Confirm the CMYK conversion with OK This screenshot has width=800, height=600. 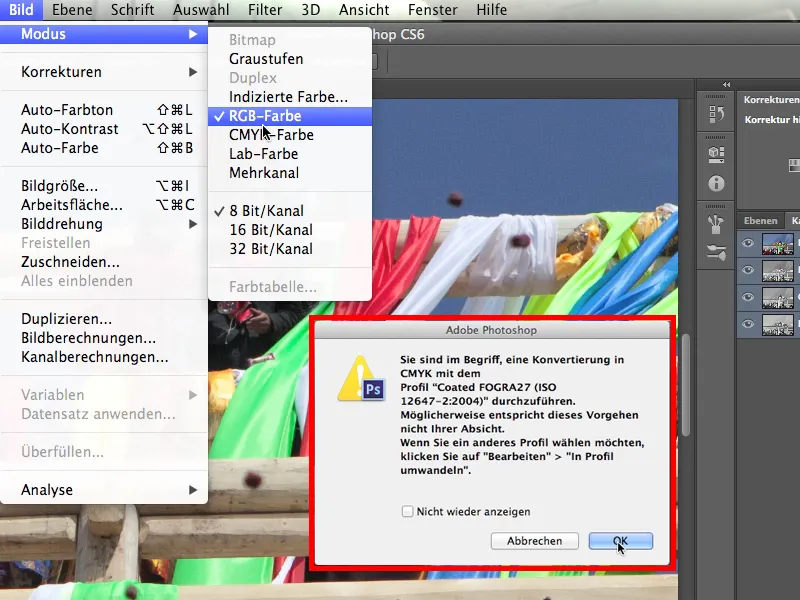click(620, 541)
